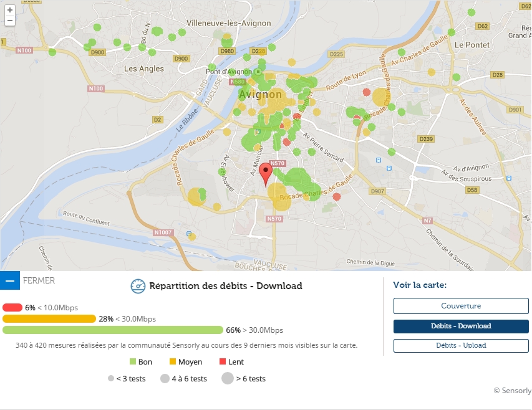Viewport: 532px width, 410px height.
Task: Click the blue minus icon beside FERMER
Action: tap(9, 280)
